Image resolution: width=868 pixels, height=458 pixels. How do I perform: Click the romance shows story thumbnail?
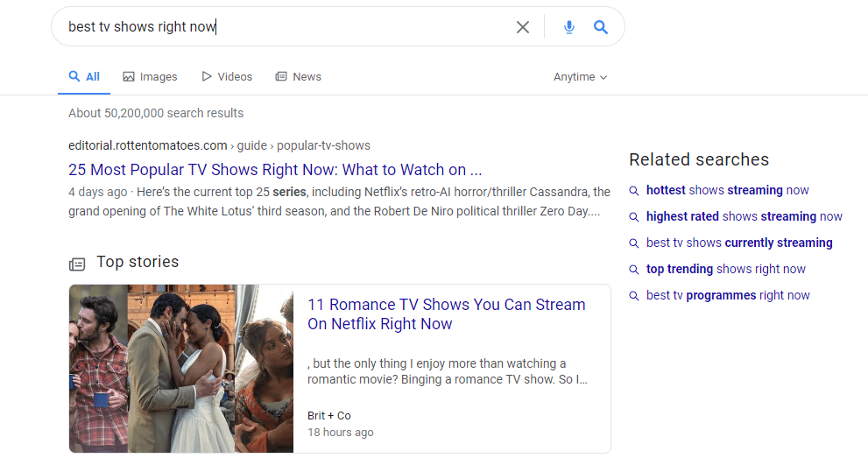(181, 368)
